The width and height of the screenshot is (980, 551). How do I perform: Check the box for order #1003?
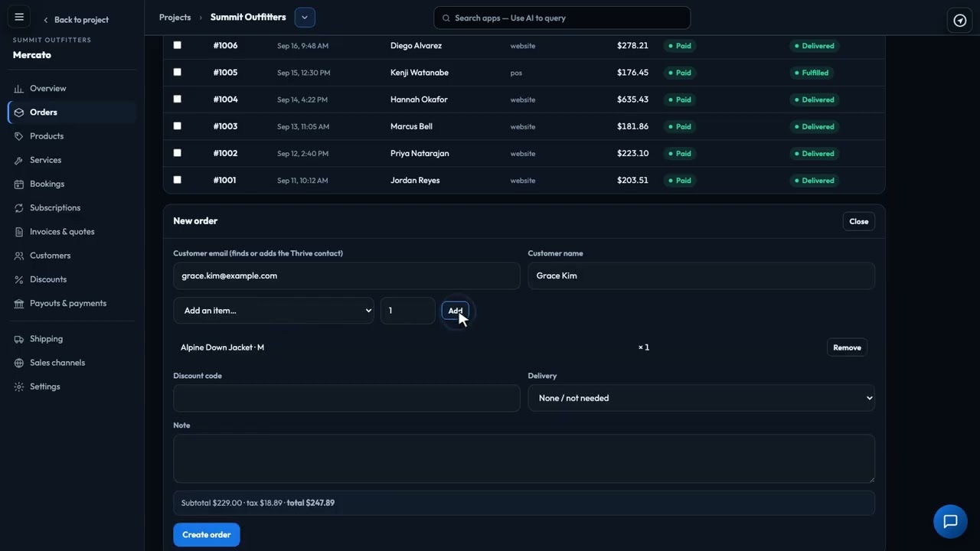tap(178, 126)
